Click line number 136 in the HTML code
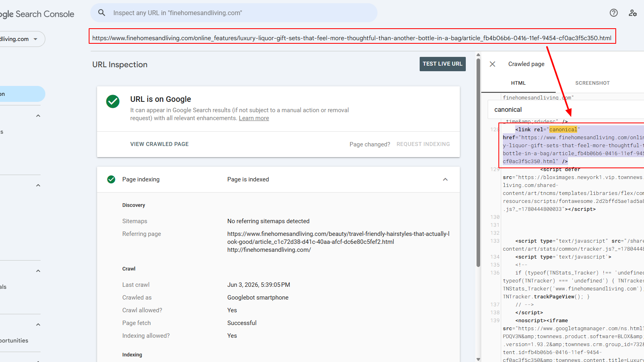 click(495, 273)
